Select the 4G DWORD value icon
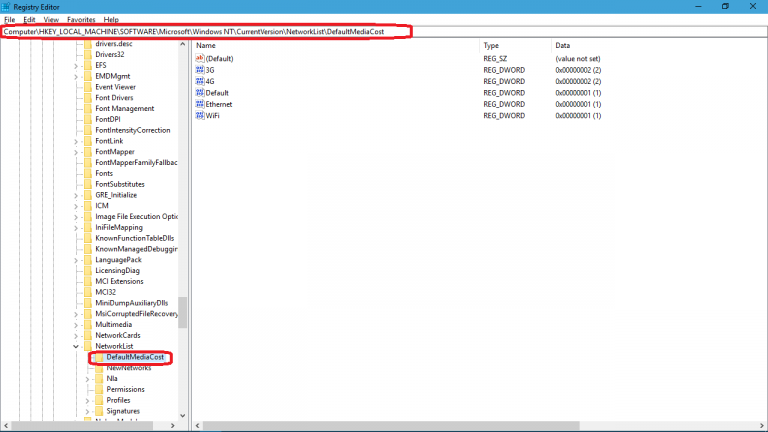Viewport: 768px width, 432px height. tap(198, 81)
